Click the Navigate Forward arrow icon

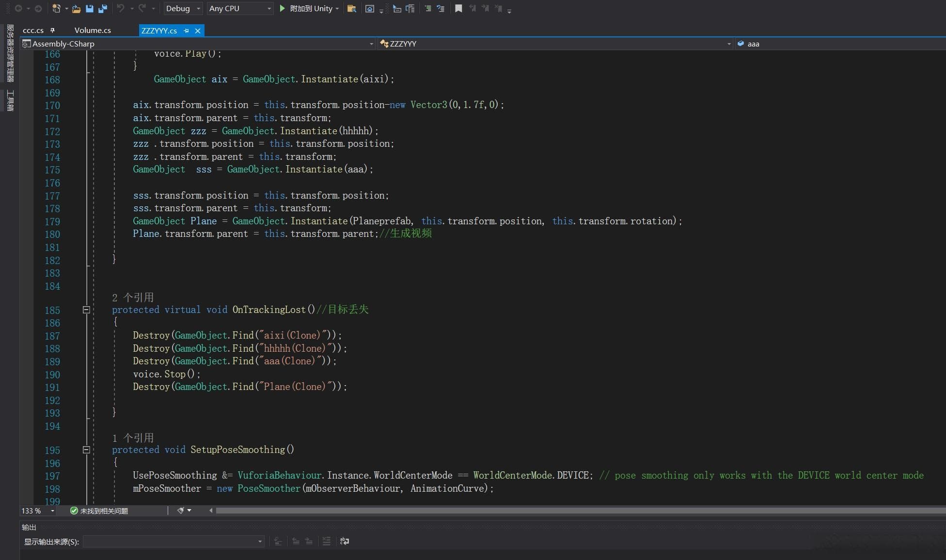pos(38,8)
